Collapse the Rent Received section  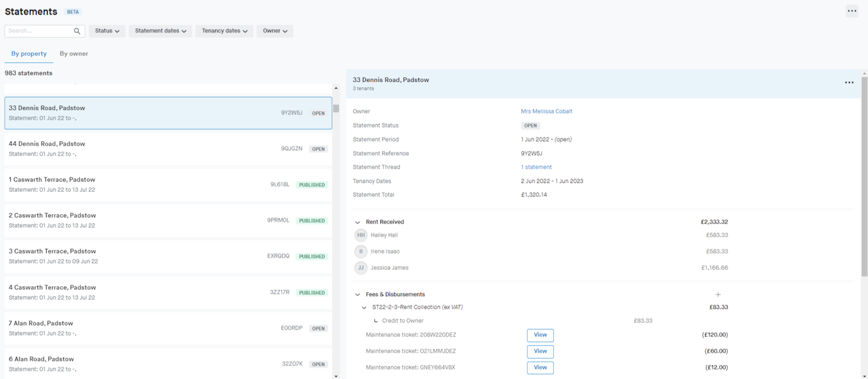[x=357, y=222]
